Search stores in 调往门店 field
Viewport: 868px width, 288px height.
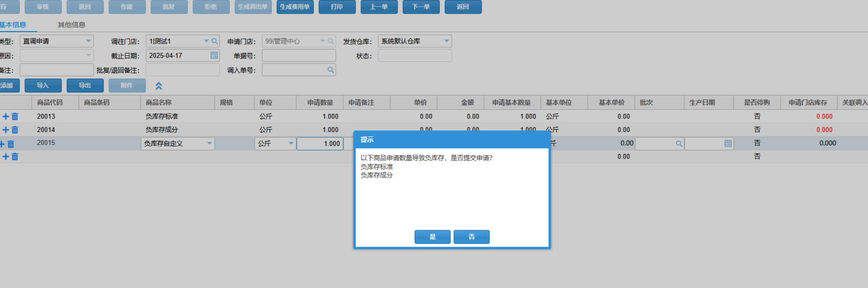pos(215,41)
